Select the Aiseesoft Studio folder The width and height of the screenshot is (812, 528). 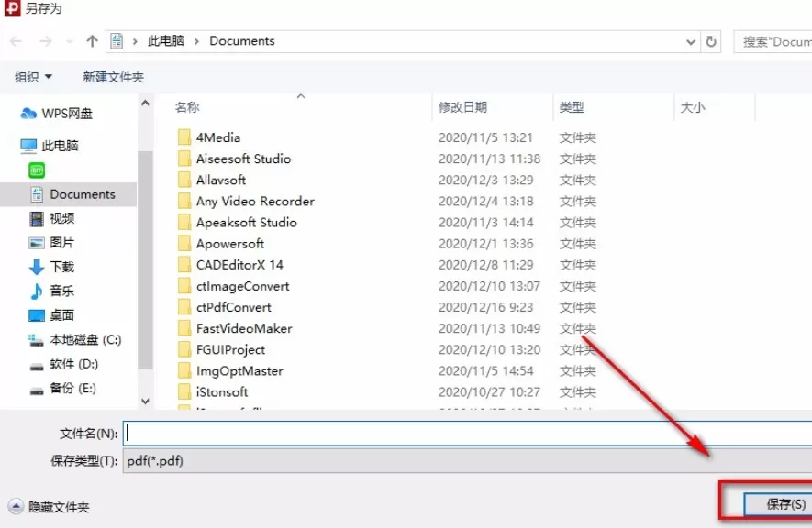tap(243, 159)
